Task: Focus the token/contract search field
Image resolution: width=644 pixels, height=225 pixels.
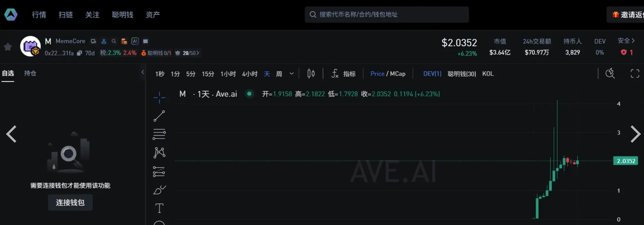Action: click(387, 14)
